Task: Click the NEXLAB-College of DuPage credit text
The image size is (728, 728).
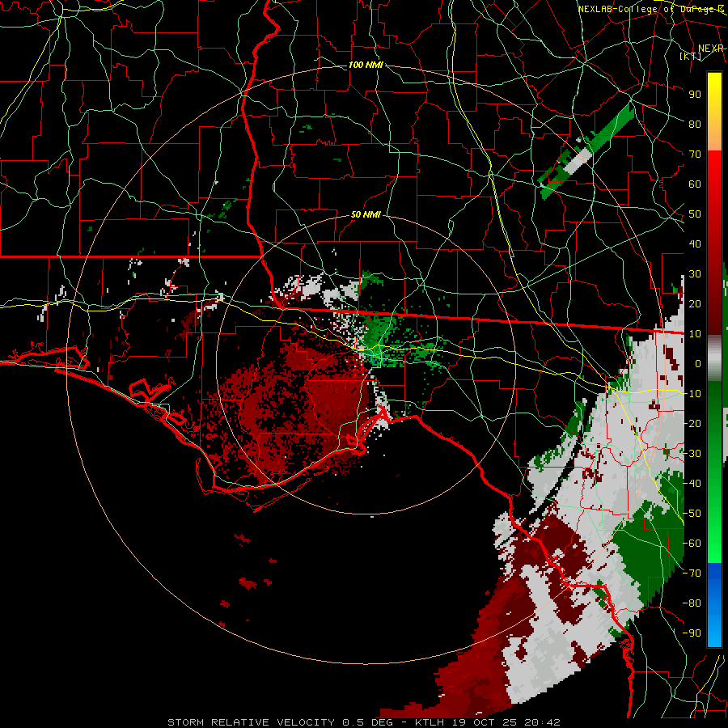Action: [650, 9]
